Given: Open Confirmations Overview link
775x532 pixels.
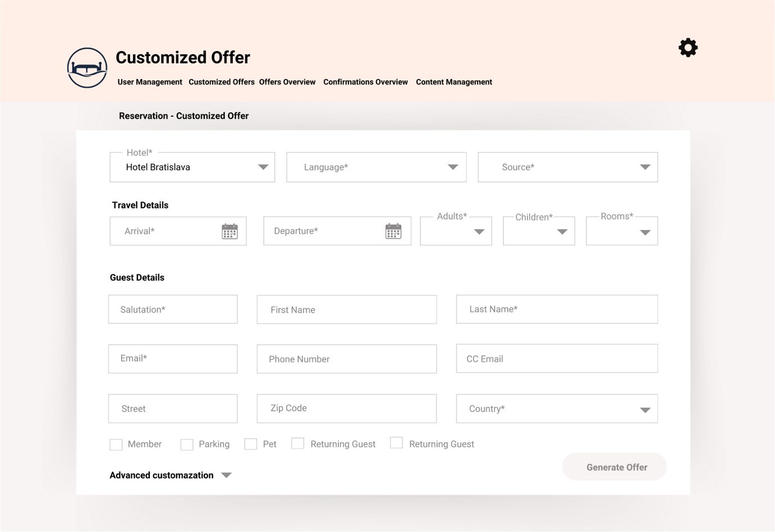Looking at the screenshot, I should (x=365, y=82).
